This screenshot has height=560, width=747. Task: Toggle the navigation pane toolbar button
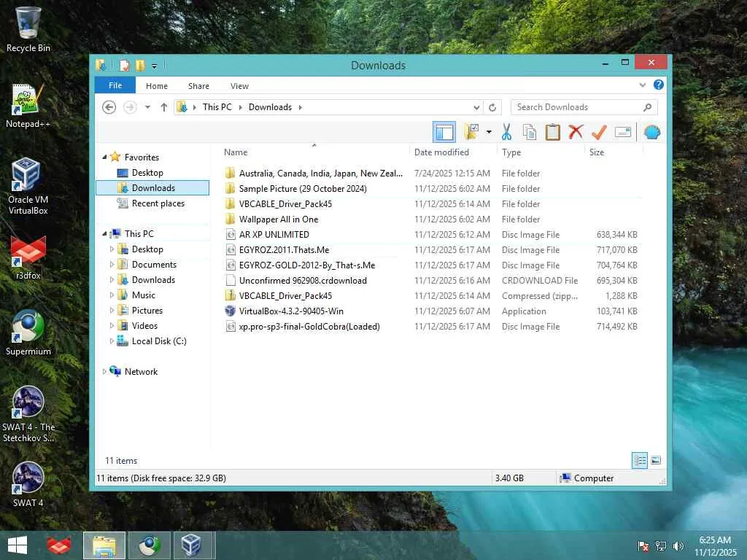444,132
